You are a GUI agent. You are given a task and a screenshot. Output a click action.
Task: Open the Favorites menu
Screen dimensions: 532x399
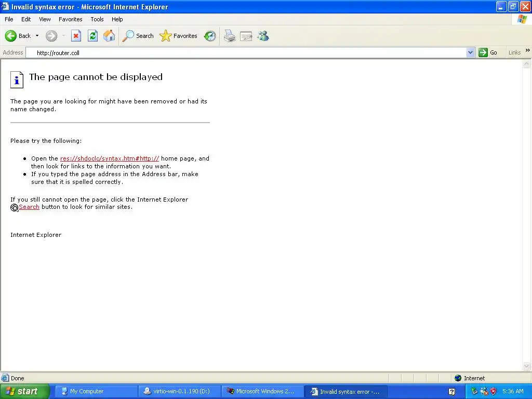pyautogui.click(x=70, y=19)
